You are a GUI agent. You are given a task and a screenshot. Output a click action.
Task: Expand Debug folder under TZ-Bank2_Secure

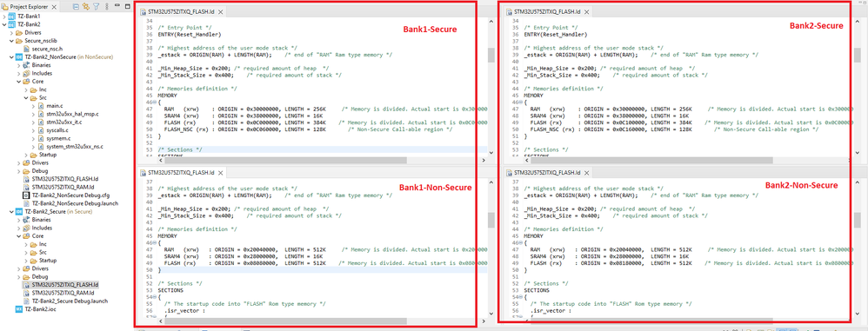coord(18,276)
